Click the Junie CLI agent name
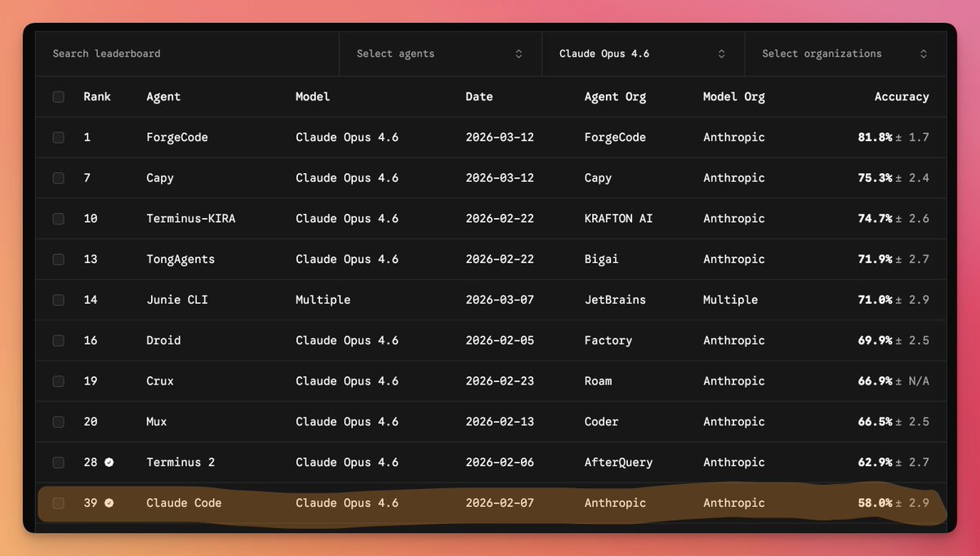Image resolution: width=980 pixels, height=556 pixels. point(177,300)
